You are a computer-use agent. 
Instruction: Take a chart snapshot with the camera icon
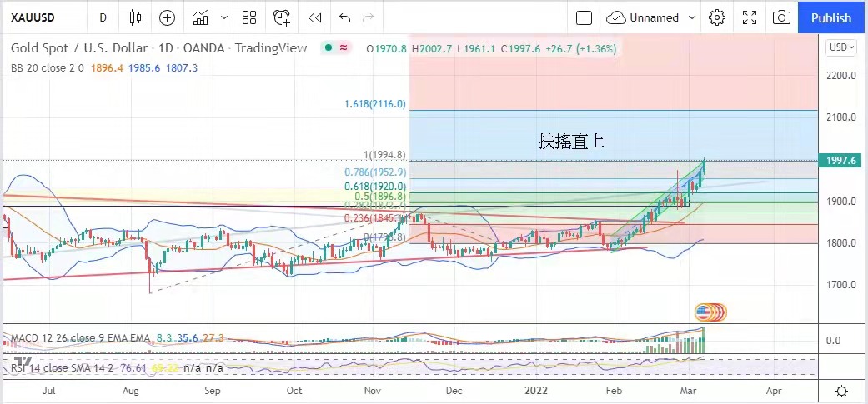(781, 17)
